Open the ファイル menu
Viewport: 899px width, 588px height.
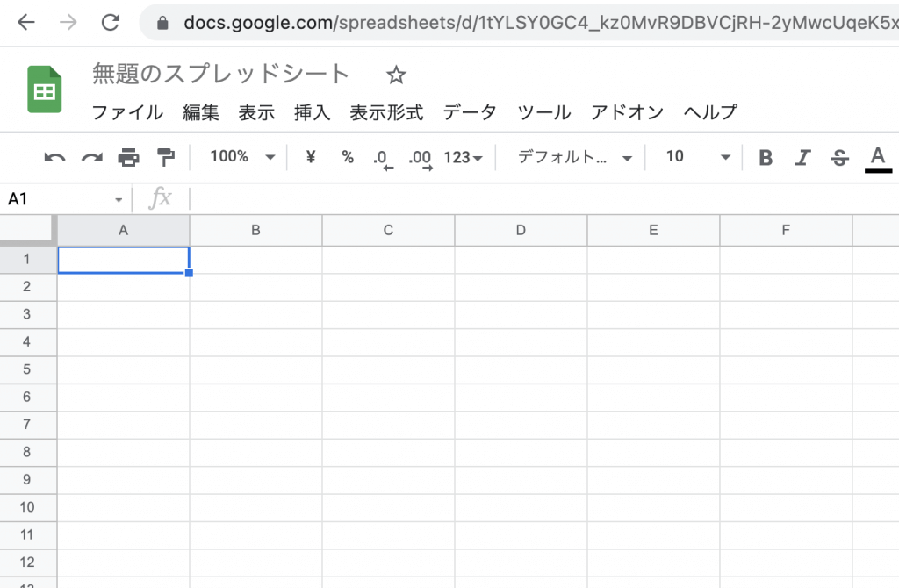pos(127,112)
